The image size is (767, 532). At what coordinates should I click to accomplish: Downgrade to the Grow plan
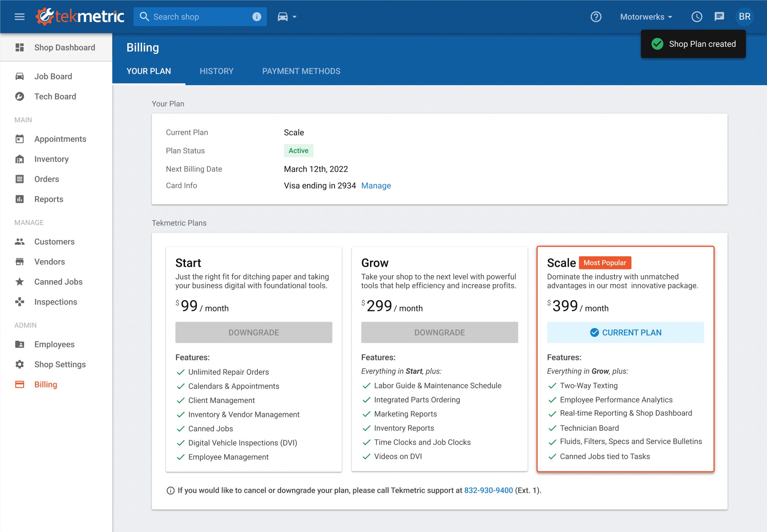tap(440, 333)
